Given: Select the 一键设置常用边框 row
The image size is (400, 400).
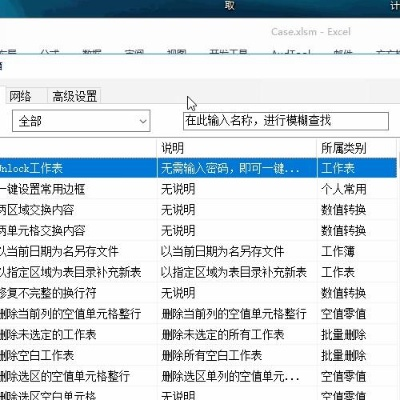Looking at the screenshot, I should (198, 189).
